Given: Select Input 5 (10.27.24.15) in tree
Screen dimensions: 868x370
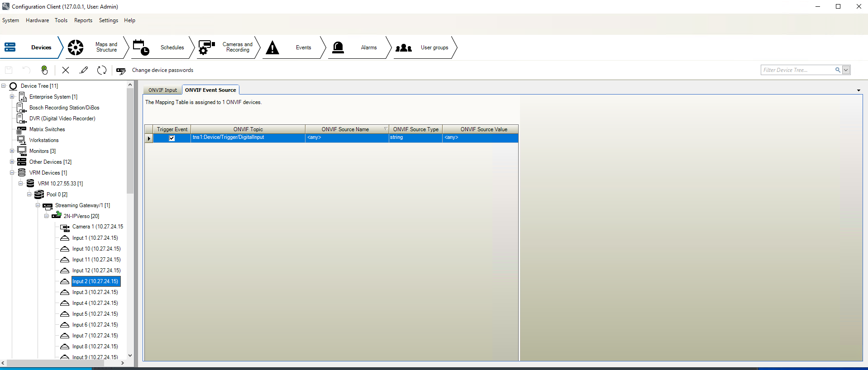Looking at the screenshot, I should coord(95,314).
